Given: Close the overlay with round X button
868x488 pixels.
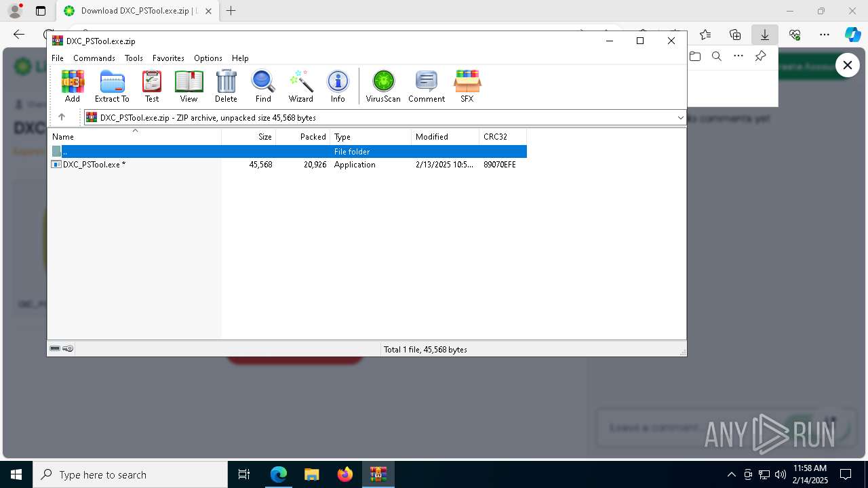Looking at the screenshot, I should tap(848, 65).
